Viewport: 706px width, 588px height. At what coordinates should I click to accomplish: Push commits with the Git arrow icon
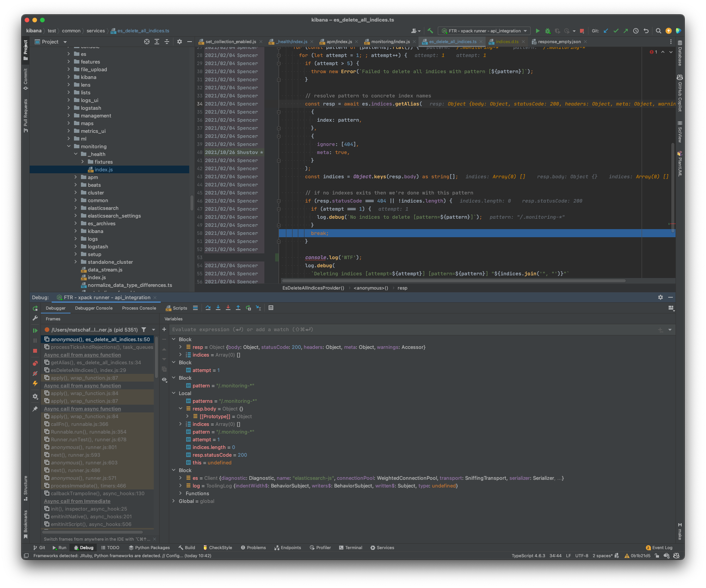[x=625, y=30]
